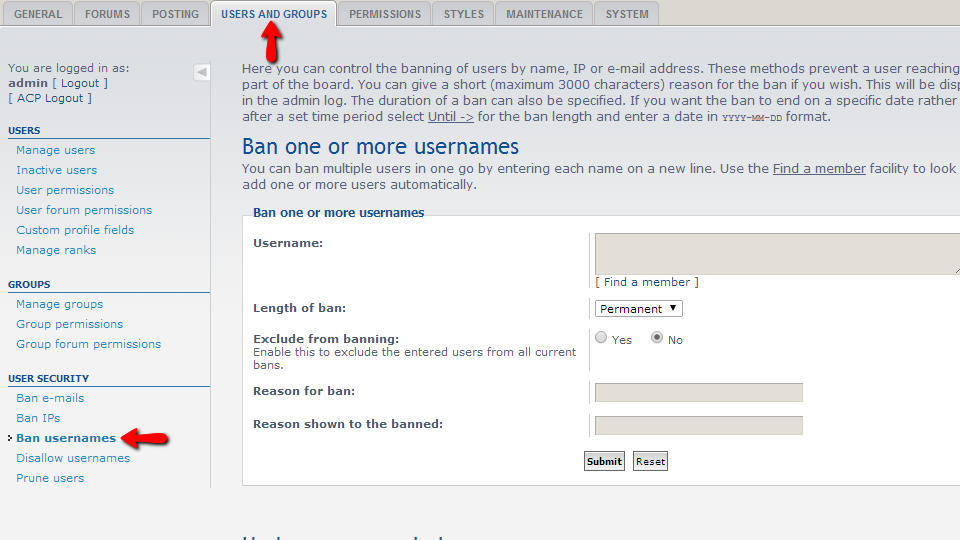This screenshot has width=960, height=540.
Task: Click the Reset button
Action: point(650,461)
